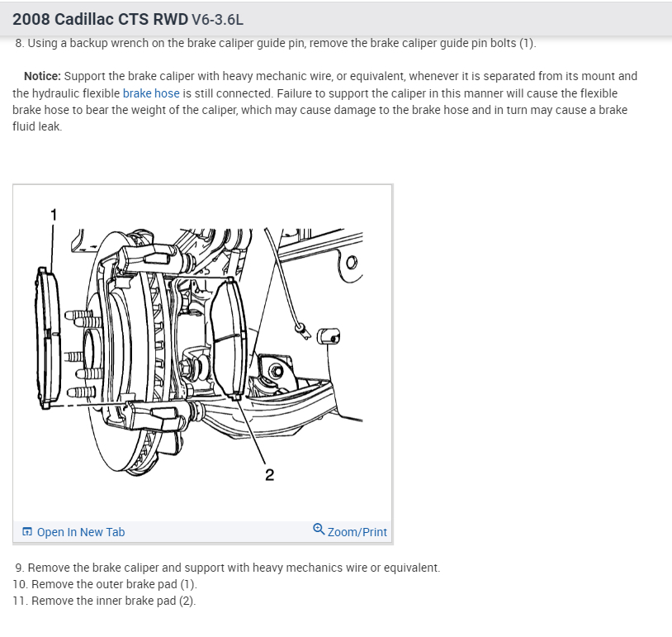Viewport: 672px width, 637px height.
Task: Click step 8 guide pin bolts text
Action: [x=276, y=43]
